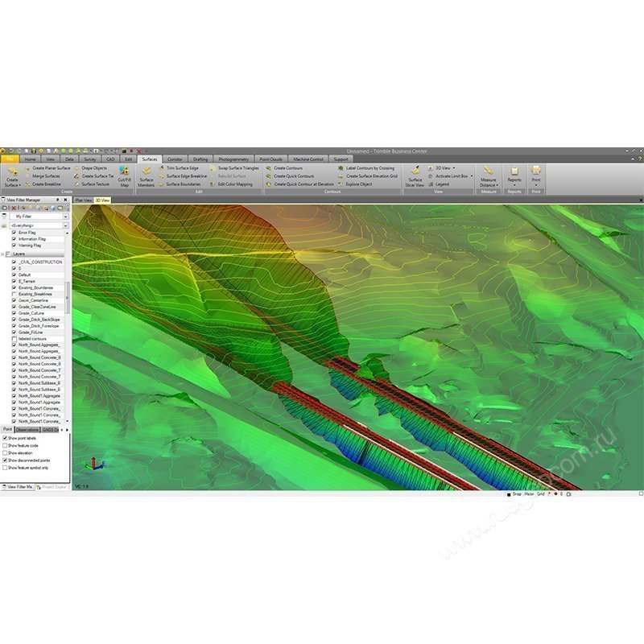The height and width of the screenshot is (644, 644).
Task: Open the My Filter dropdown
Action: click(66, 216)
